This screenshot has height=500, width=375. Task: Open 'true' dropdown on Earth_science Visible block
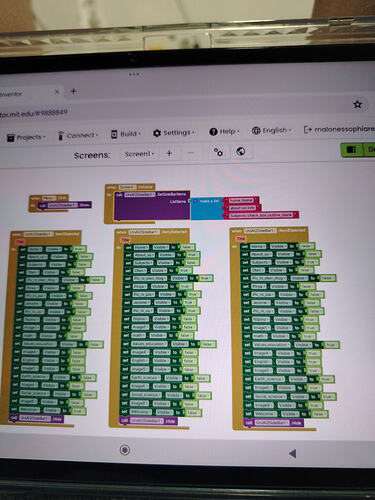[326, 379]
